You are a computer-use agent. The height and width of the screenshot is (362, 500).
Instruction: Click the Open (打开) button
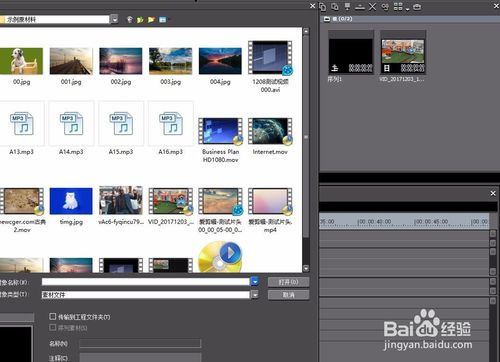point(288,282)
